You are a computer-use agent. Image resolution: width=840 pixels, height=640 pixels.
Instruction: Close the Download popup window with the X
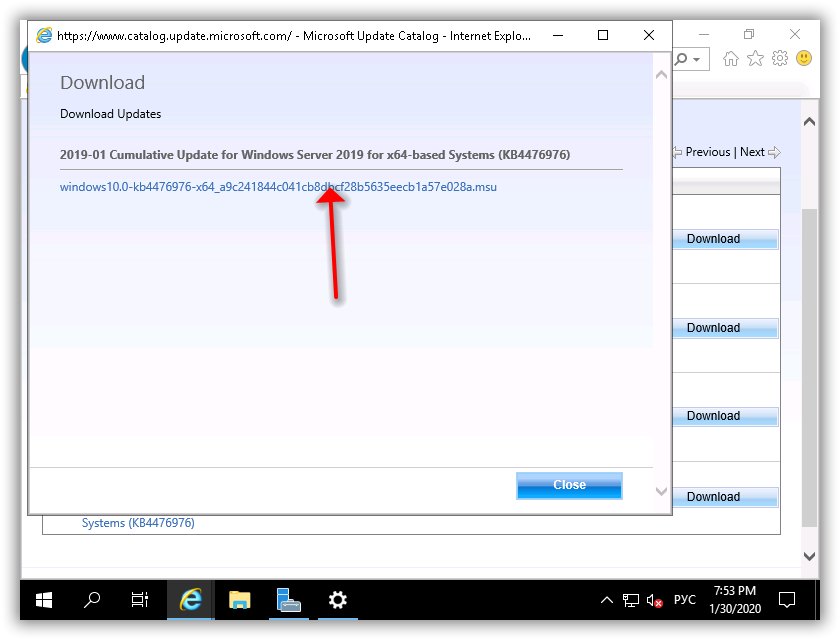tap(649, 35)
